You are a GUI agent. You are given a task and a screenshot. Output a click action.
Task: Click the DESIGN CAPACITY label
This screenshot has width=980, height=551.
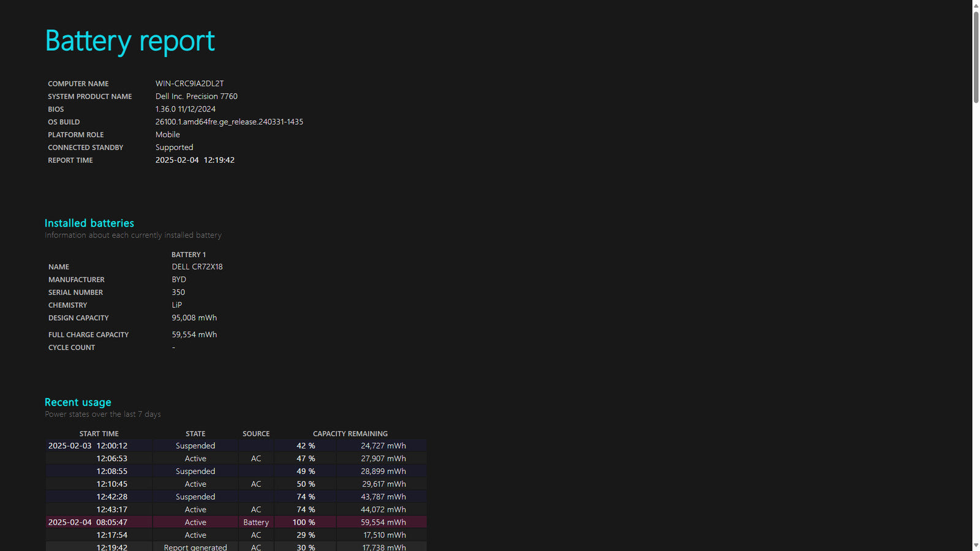coord(78,318)
